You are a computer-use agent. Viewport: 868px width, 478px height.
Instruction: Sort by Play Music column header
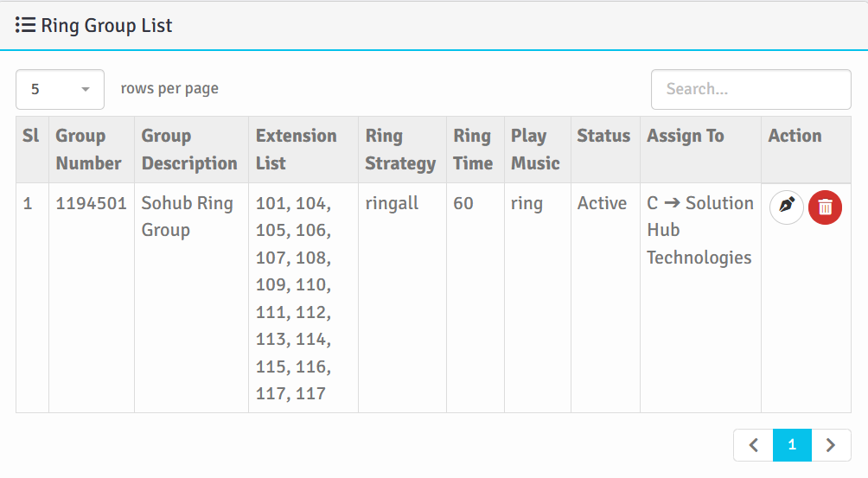[x=535, y=150]
